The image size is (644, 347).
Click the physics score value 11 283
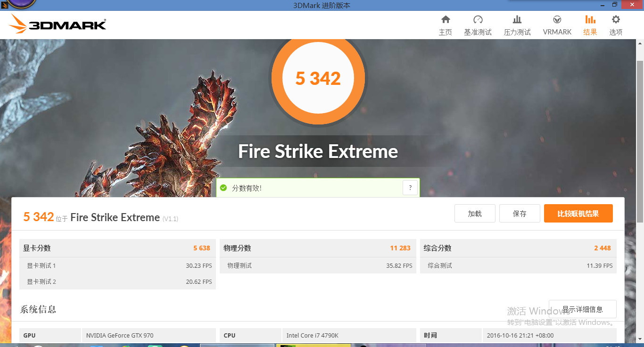pyautogui.click(x=400, y=248)
